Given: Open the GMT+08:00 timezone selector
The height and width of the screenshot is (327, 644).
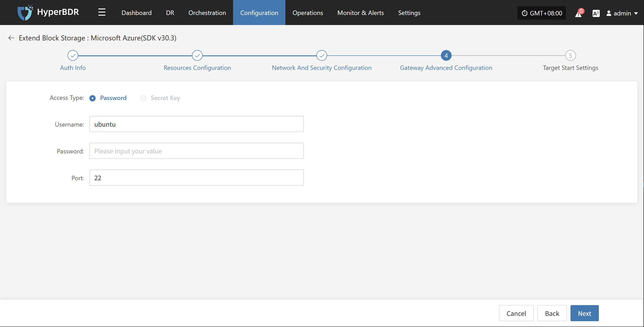Looking at the screenshot, I should (541, 13).
